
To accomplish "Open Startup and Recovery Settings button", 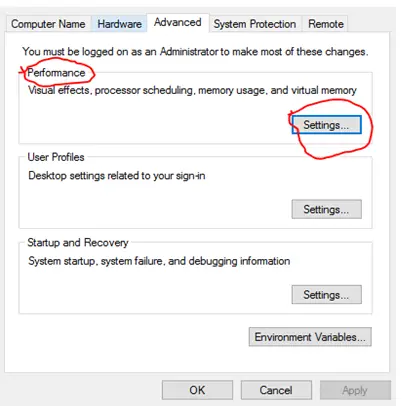I will point(326,295).
